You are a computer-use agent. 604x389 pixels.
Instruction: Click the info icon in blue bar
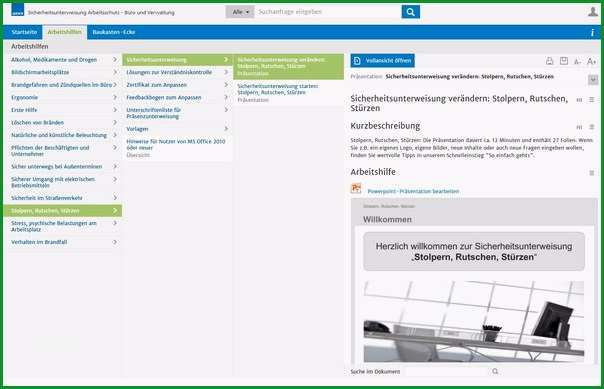click(592, 33)
